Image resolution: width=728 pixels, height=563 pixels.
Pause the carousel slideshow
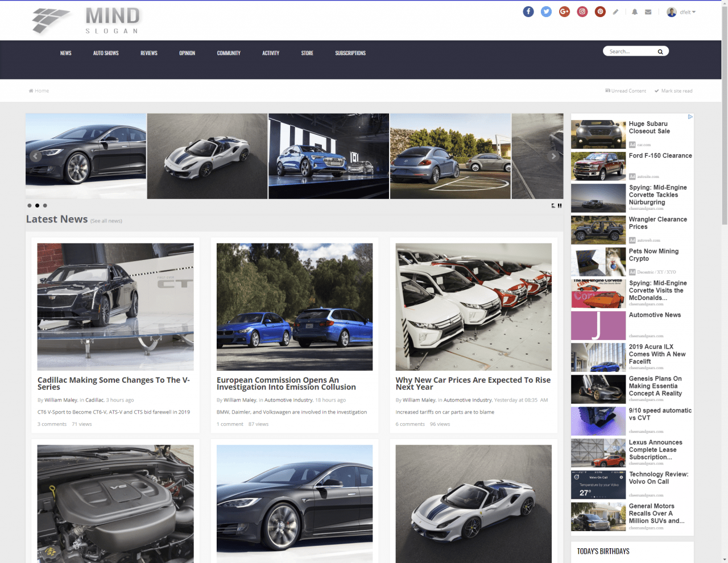560,206
